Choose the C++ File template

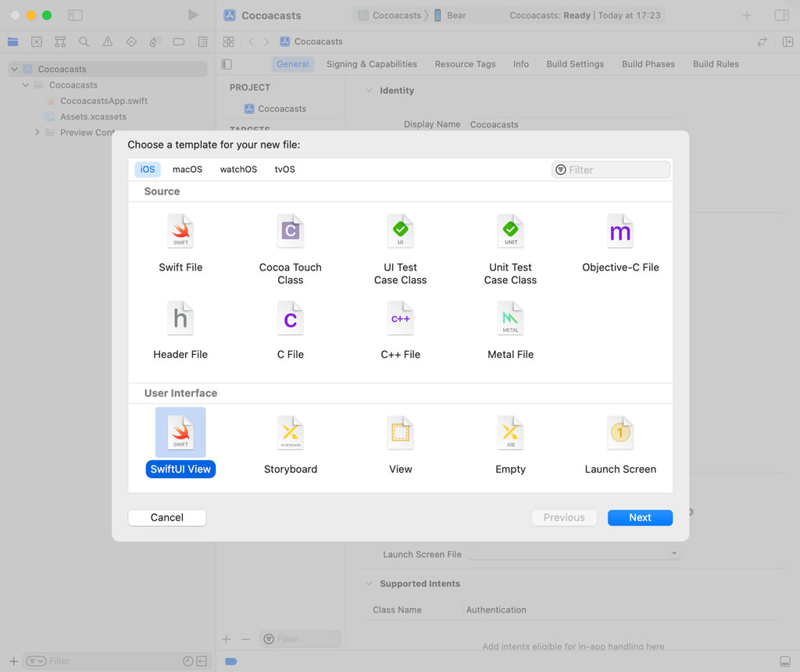coord(400,319)
